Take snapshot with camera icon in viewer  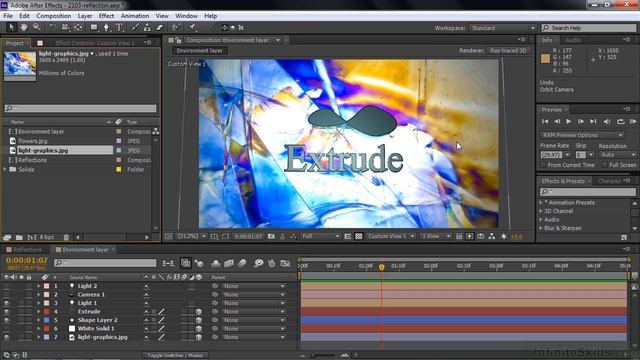[x=271, y=236]
